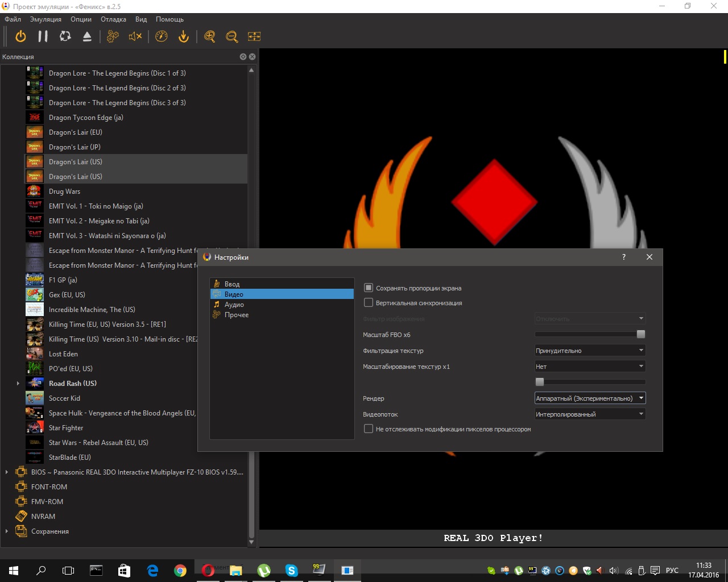Click the 'Масштаб FBO' slider handle
The width and height of the screenshot is (728, 582).
(641, 334)
